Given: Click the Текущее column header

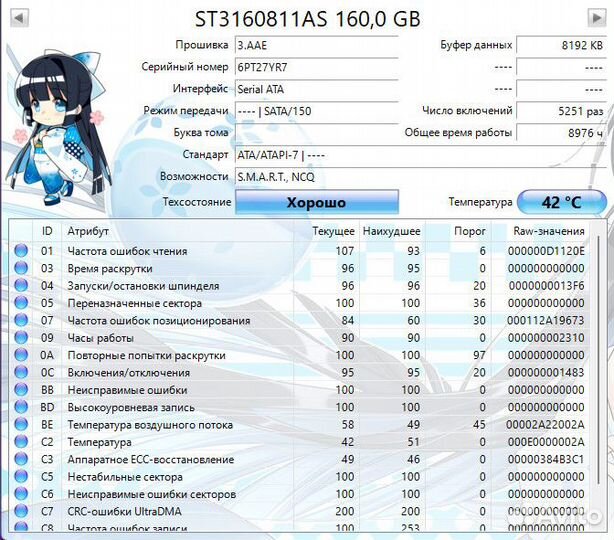Looking at the screenshot, I should pos(327,231).
